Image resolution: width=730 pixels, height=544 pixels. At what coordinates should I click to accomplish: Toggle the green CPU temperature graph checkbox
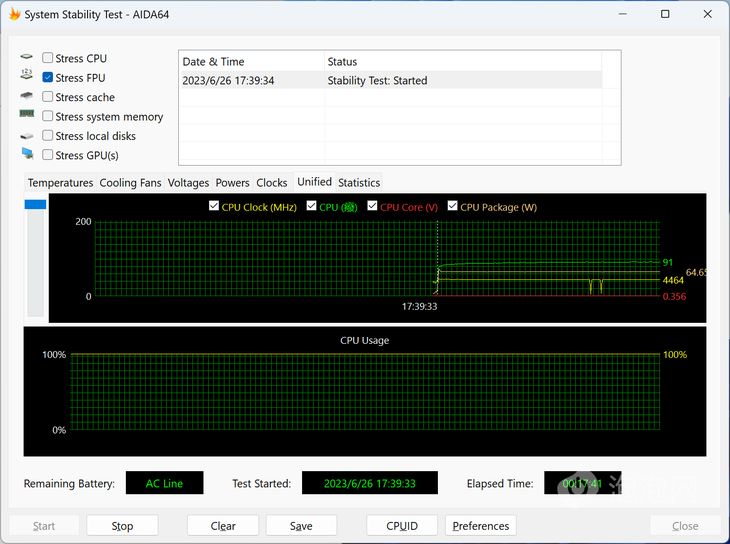311,206
